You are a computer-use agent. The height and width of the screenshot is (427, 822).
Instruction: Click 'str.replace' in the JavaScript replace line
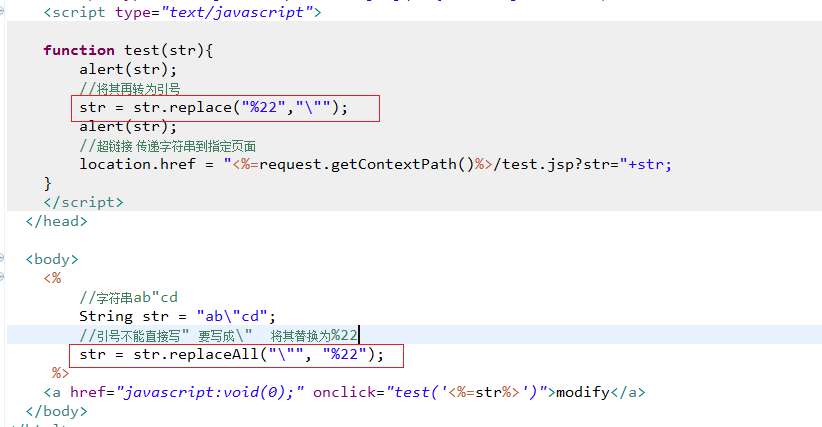[x=182, y=107]
